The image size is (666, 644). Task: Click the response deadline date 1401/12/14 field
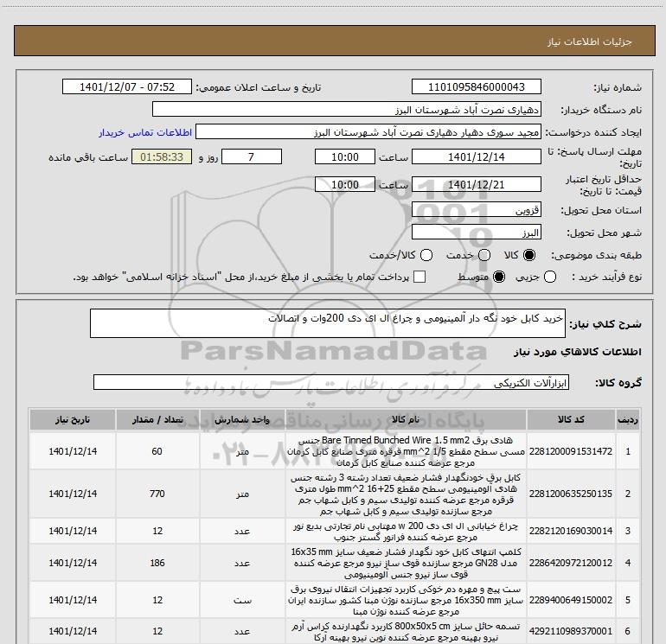click(x=476, y=157)
